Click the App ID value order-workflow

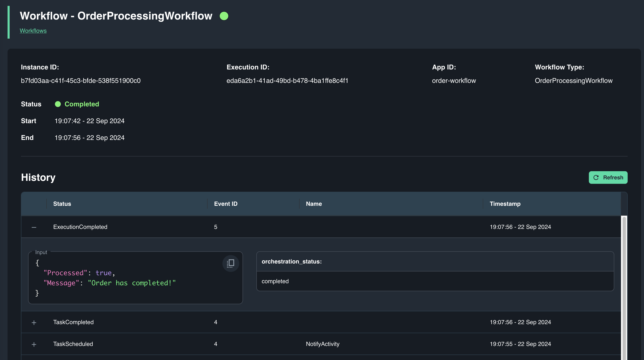coord(454,81)
